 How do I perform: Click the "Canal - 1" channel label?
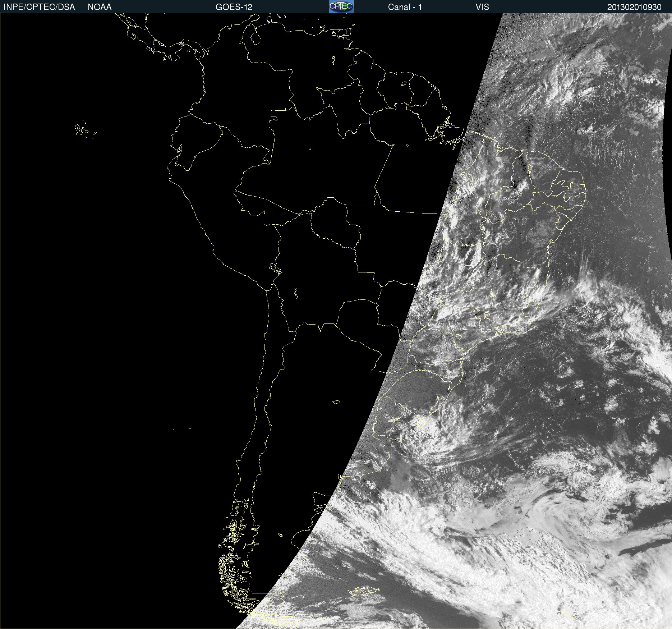pos(405,7)
